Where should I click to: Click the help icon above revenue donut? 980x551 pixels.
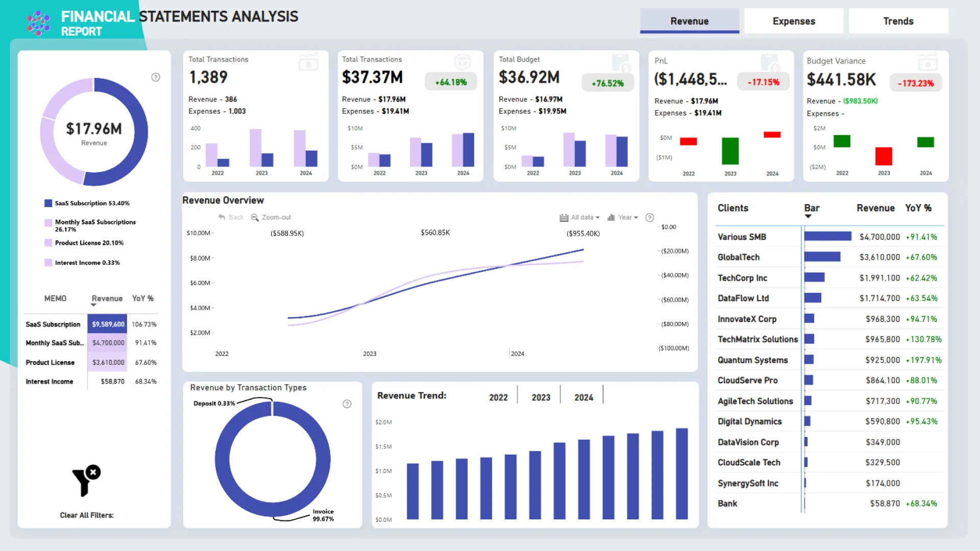point(156,78)
